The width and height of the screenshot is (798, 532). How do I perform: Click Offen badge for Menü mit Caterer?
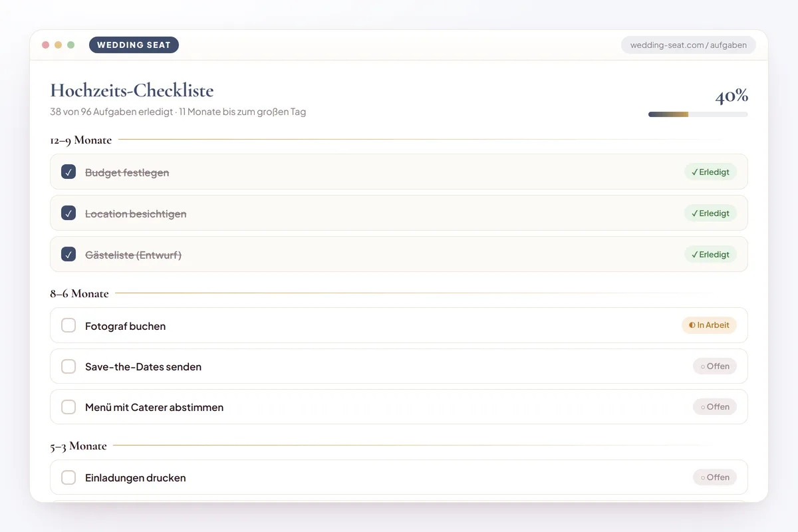(715, 407)
